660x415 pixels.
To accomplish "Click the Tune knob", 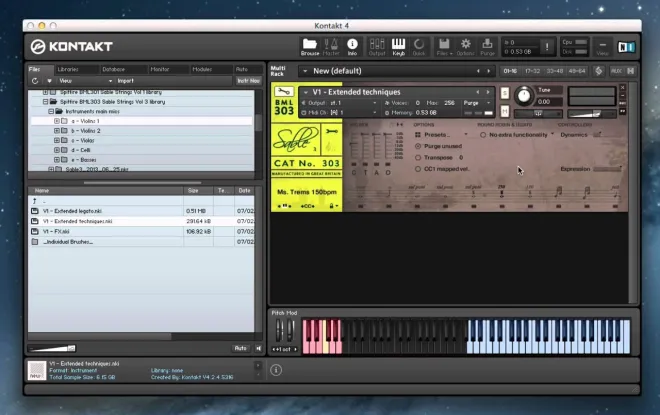I will tap(524, 96).
